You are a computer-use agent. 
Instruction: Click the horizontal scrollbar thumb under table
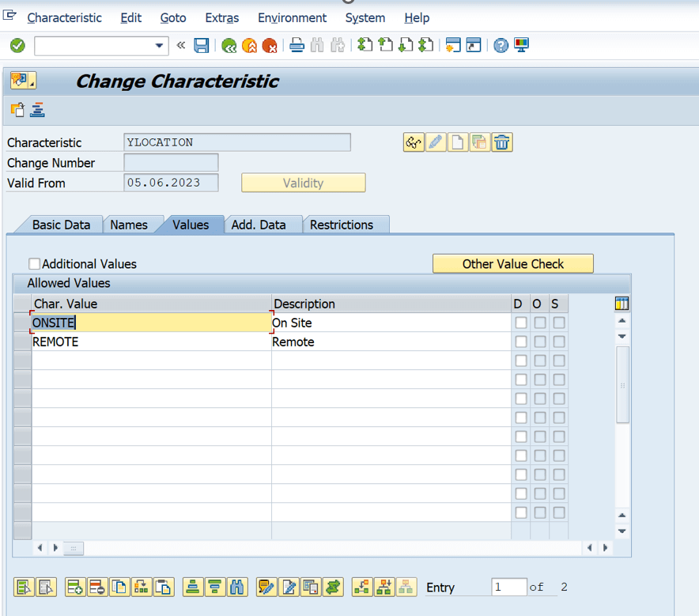tap(74, 548)
